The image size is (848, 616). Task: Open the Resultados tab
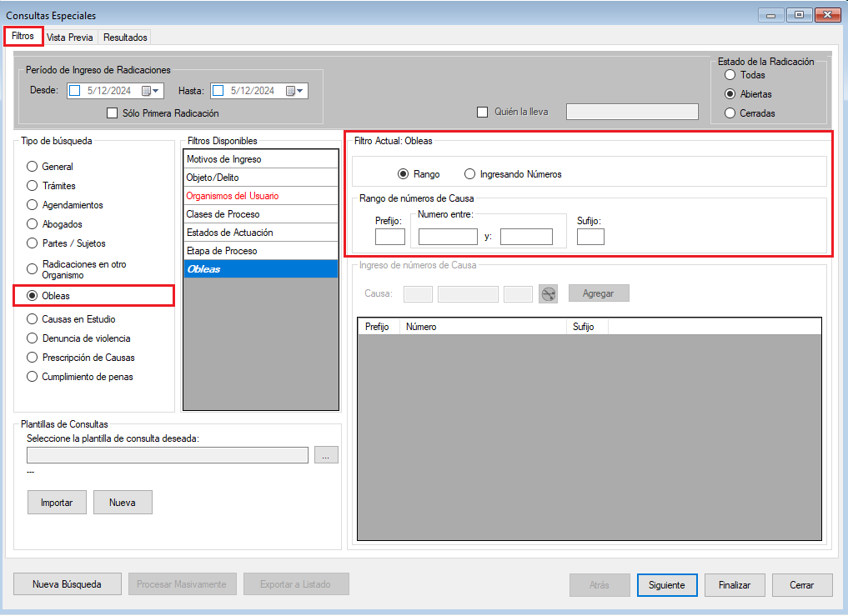coord(125,38)
